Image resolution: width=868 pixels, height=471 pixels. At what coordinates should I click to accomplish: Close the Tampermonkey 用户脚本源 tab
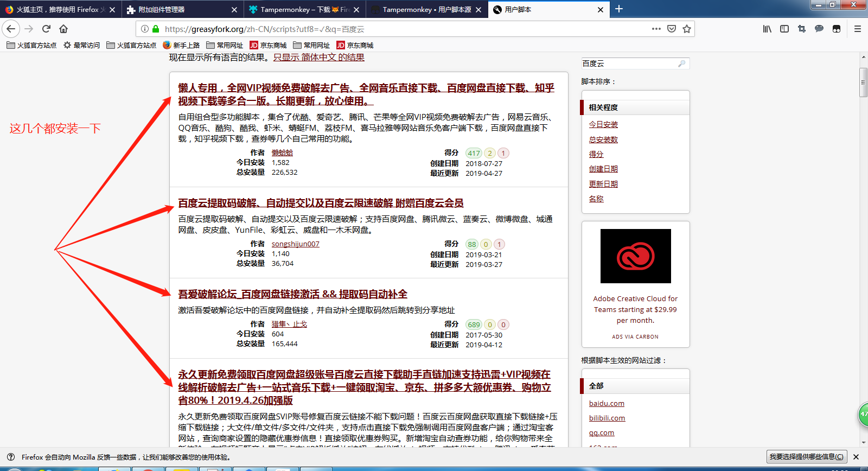(x=478, y=9)
